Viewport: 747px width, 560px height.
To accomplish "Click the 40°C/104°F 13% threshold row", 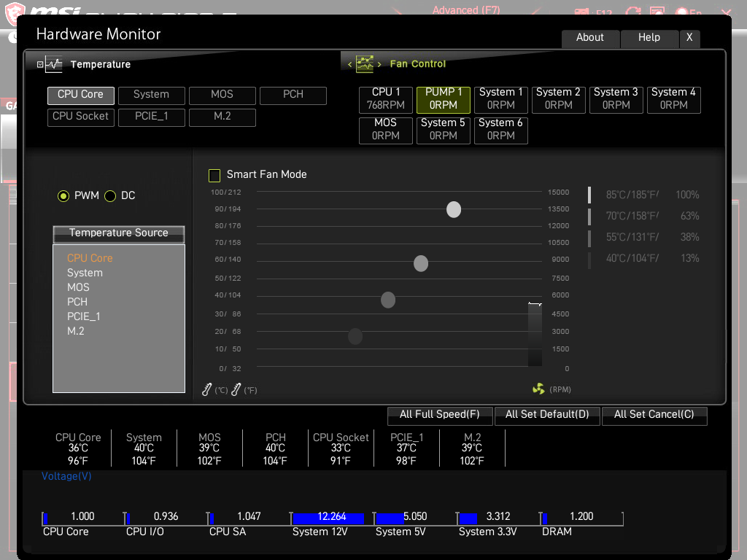I will pos(644,259).
